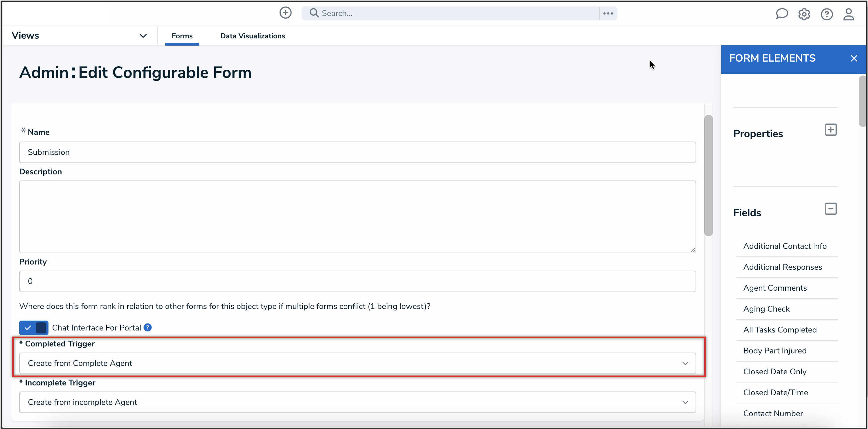Click the plus icon beside Properties
Image resolution: width=868 pixels, height=429 pixels.
pyautogui.click(x=831, y=130)
